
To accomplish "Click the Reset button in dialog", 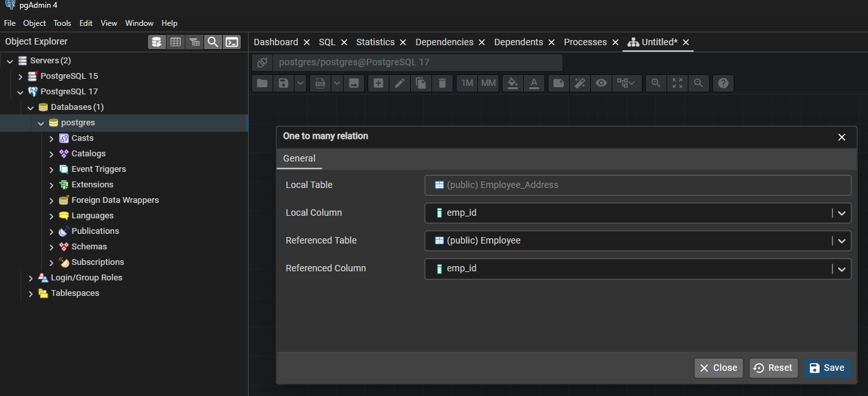I will click(773, 368).
